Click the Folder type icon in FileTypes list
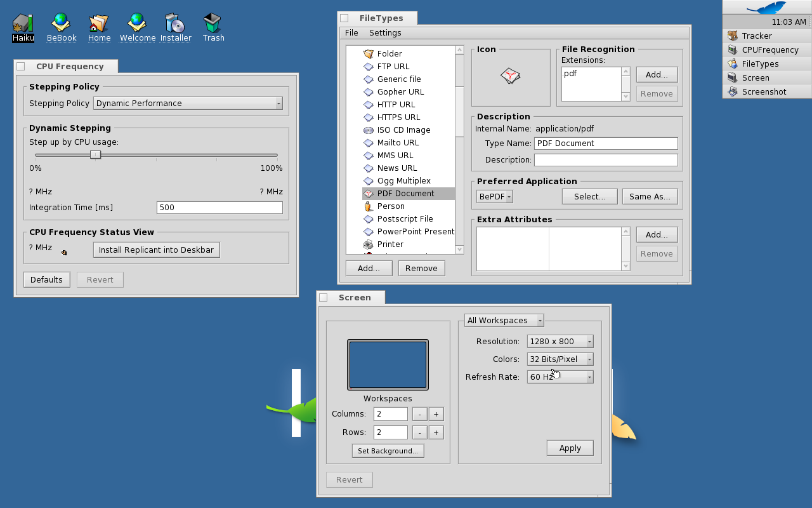Viewport: 812px width, 508px height. click(369, 54)
